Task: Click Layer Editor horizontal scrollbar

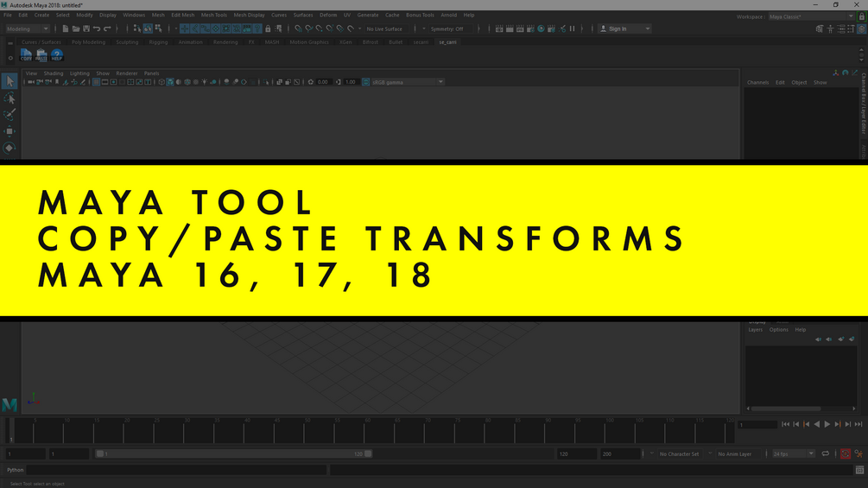Action: [x=785, y=409]
